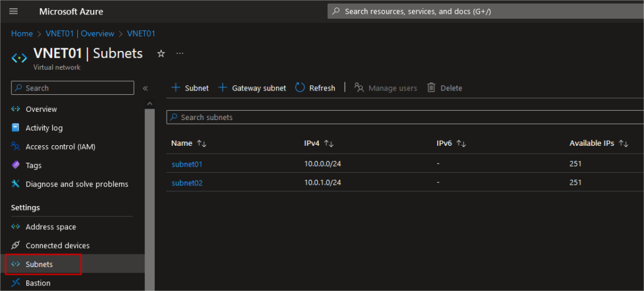Open subnet02 details

pos(187,183)
